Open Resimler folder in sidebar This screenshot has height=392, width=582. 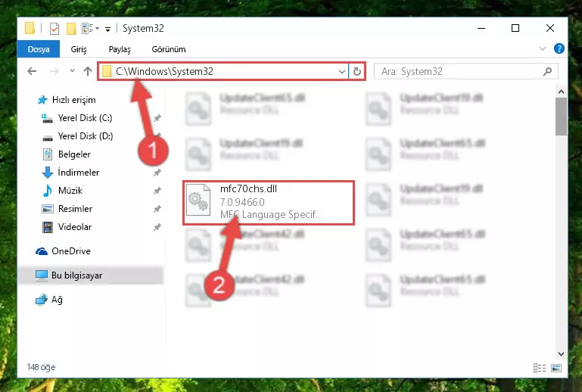[67, 209]
